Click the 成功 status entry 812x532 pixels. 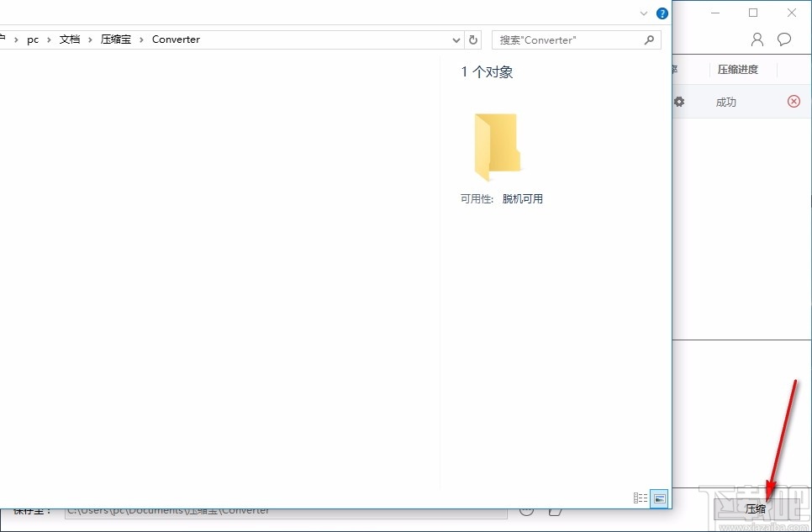click(x=725, y=101)
